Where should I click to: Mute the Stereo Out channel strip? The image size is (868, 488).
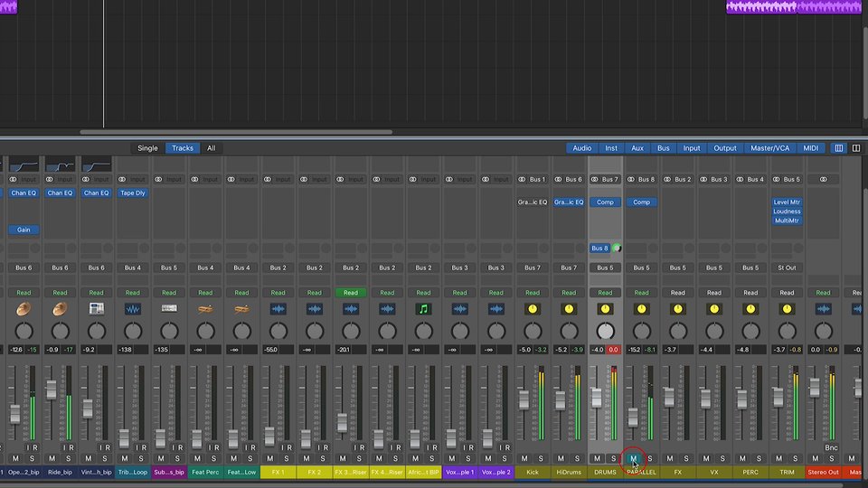tap(815, 459)
